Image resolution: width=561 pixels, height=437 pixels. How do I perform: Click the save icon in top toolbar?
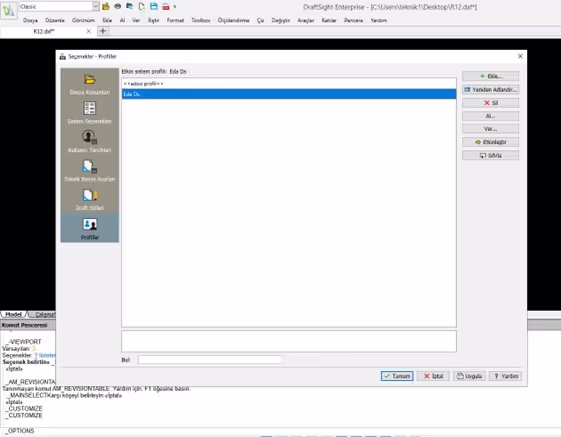click(x=154, y=6)
